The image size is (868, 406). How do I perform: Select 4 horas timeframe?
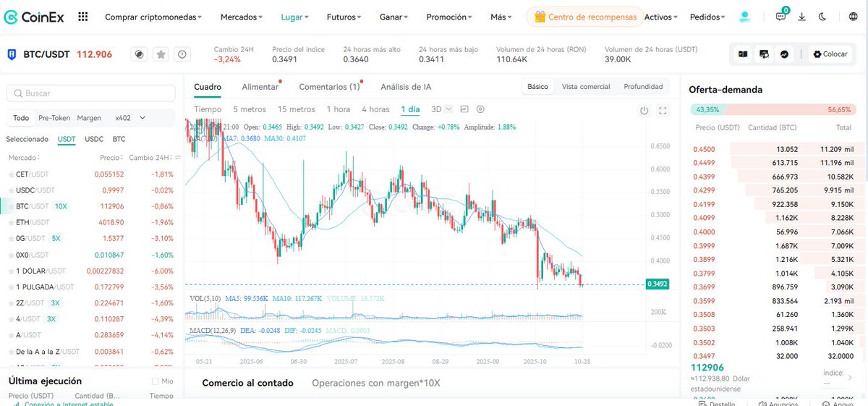coord(375,109)
